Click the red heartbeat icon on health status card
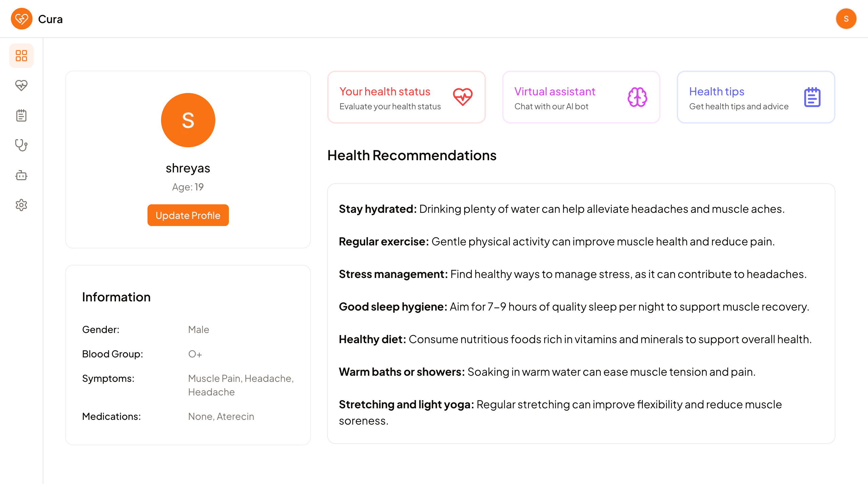The height and width of the screenshot is (484, 868). point(463,97)
